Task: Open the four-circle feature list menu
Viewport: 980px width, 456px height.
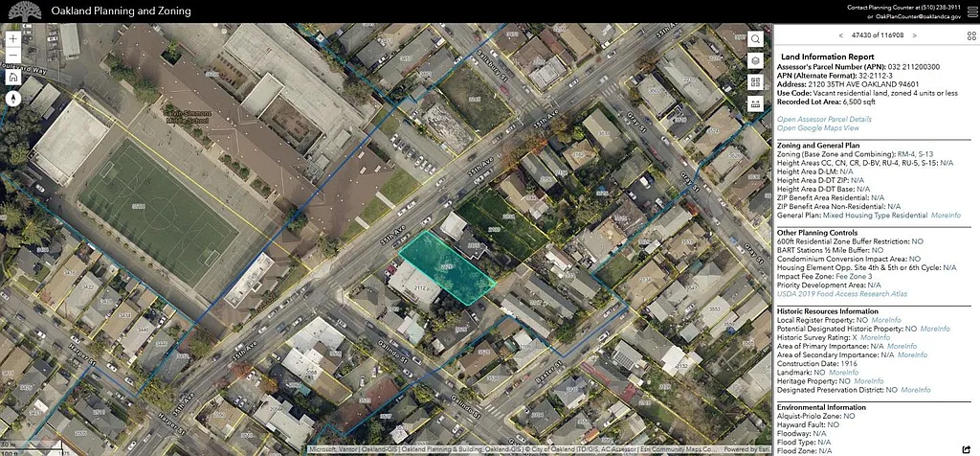Action: click(971, 35)
